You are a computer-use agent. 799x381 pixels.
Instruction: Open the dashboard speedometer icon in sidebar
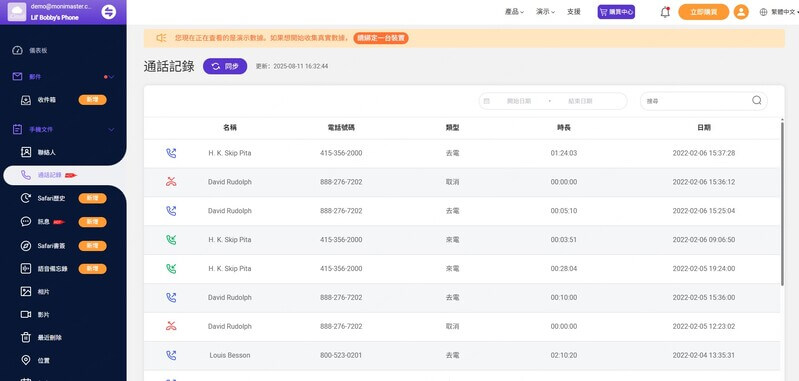pyautogui.click(x=18, y=50)
